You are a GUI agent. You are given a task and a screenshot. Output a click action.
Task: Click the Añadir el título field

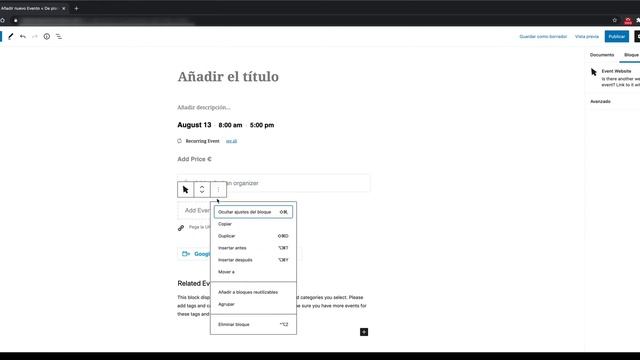point(228,76)
